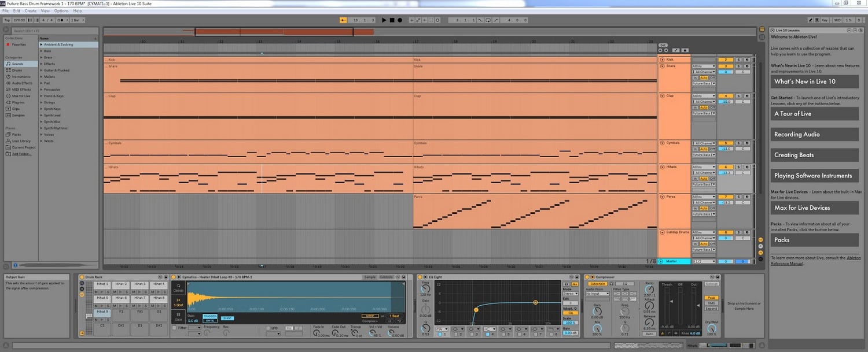Open the Help menu
Screen dimensions: 868x352
(78, 11)
